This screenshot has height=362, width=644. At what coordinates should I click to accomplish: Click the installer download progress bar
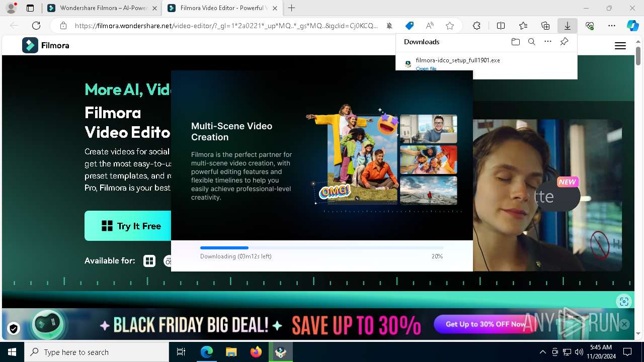coord(321,248)
